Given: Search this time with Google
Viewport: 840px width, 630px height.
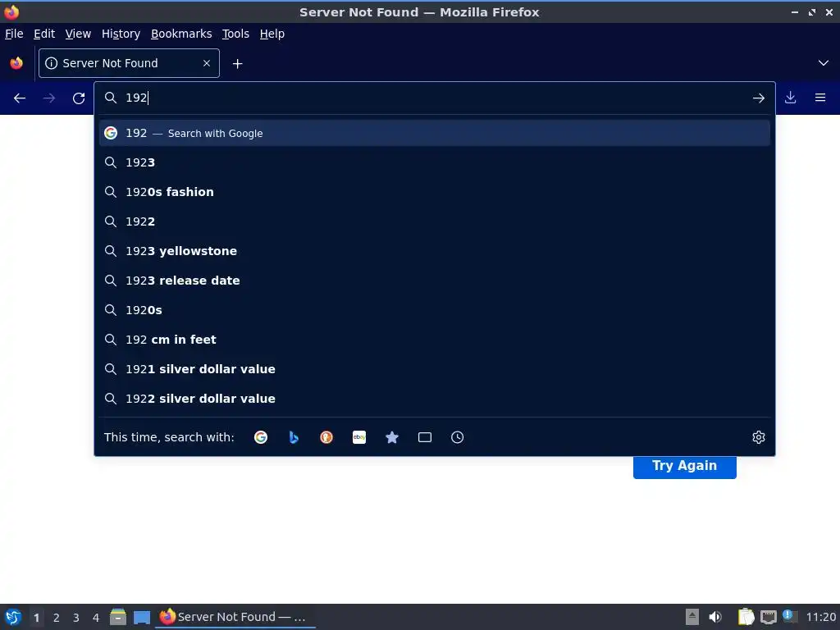Looking at the screenshot, I should (261, 437).
